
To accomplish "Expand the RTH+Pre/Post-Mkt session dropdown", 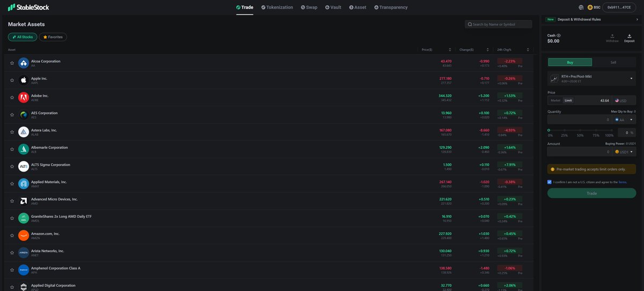I will click(631, 79).
